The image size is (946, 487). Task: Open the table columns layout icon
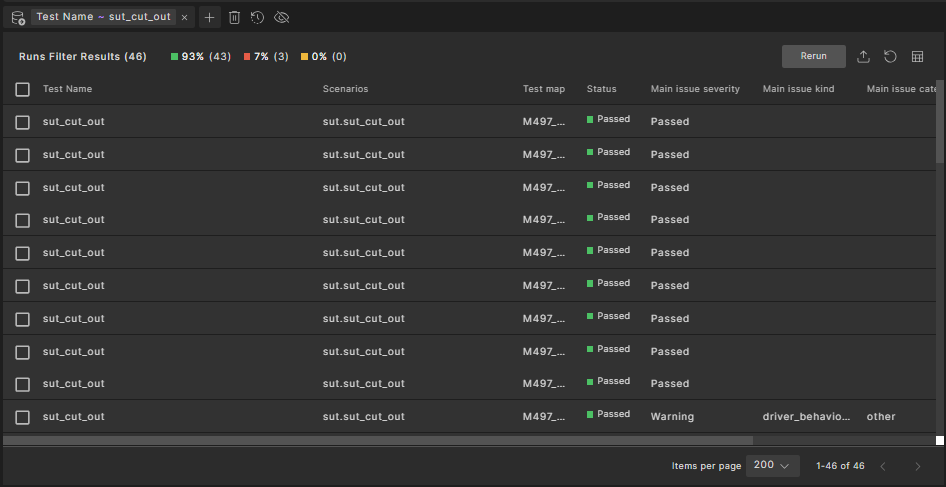click(917, 57)
